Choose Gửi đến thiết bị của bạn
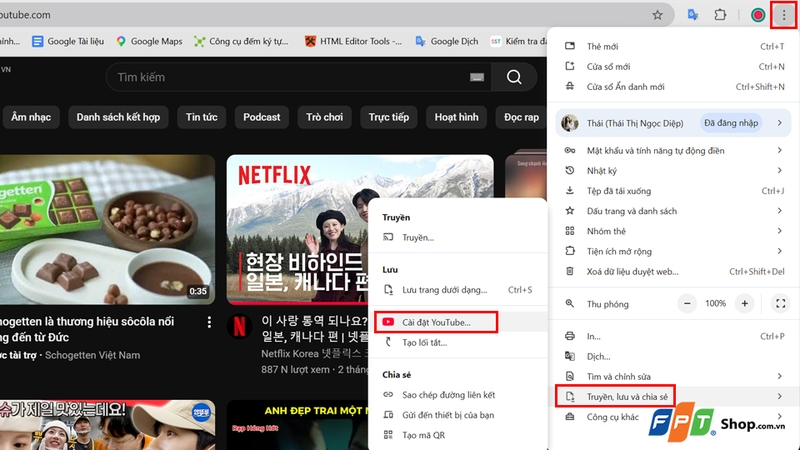800x450 pixels. pyautogui.click(x=458, y=415)
